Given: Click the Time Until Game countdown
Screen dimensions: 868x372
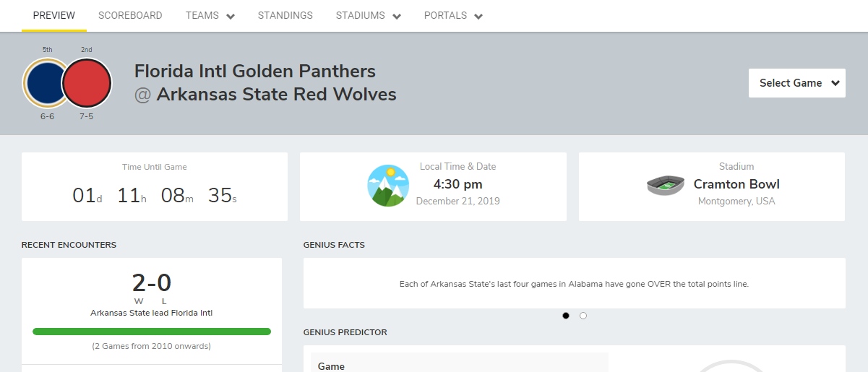Looking at the screenshot, I should (155, 195).
